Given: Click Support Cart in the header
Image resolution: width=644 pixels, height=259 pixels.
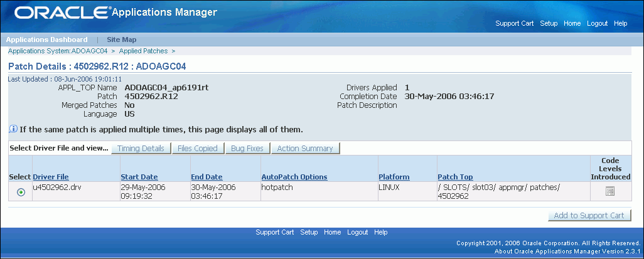Looking at the screenshot, I should tap(515, 23).
